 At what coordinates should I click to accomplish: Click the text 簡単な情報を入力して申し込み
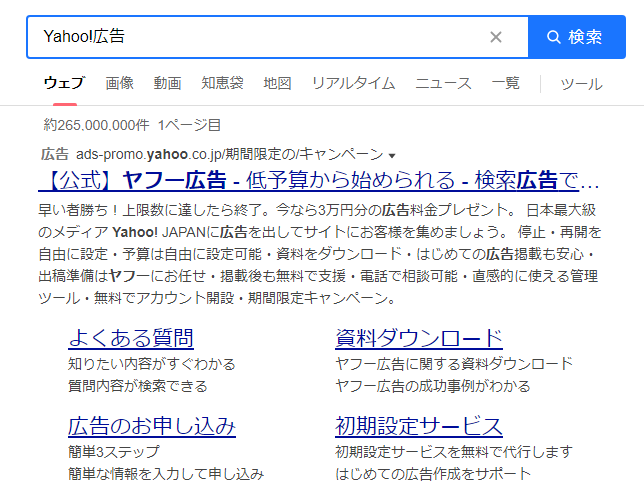click(x=166, y=474)
